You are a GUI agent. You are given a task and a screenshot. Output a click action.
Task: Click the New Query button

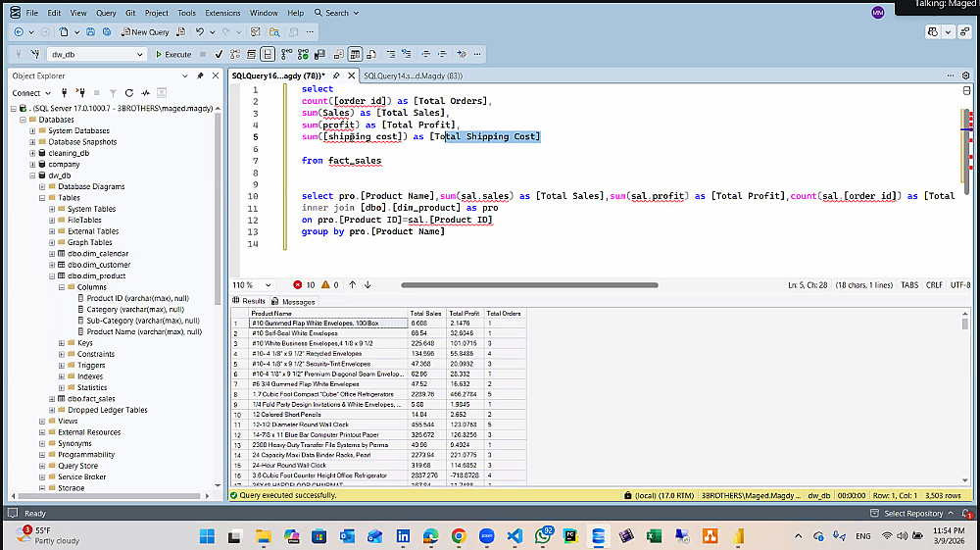145,32
